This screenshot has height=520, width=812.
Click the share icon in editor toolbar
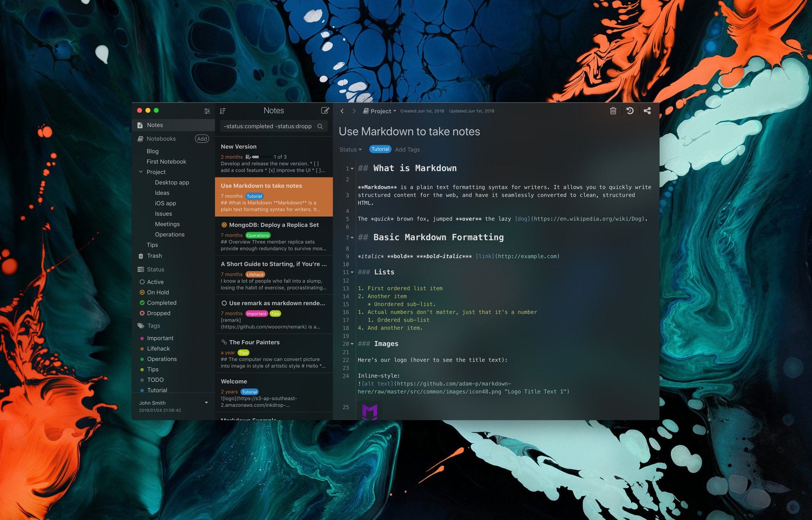click(647, 111)
